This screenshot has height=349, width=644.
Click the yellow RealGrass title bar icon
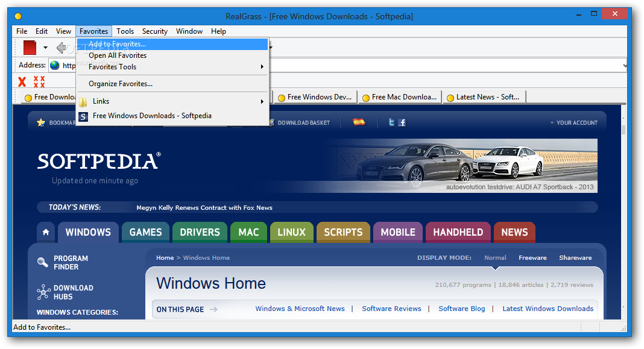click(x=18, y=16)
